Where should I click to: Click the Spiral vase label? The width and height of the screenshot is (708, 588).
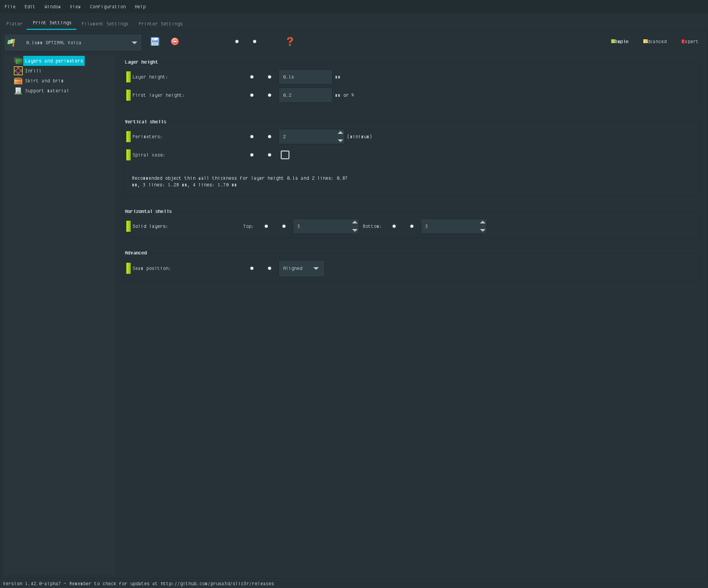click(148, 155)
